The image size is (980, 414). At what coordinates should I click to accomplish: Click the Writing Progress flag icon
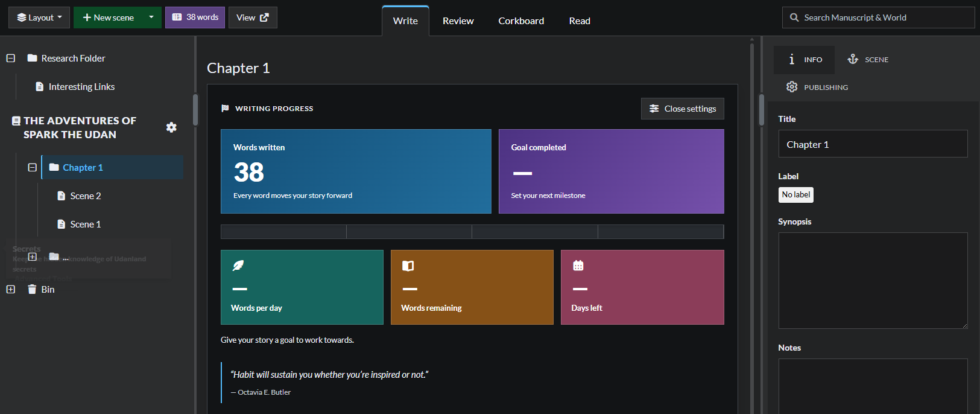225,109
